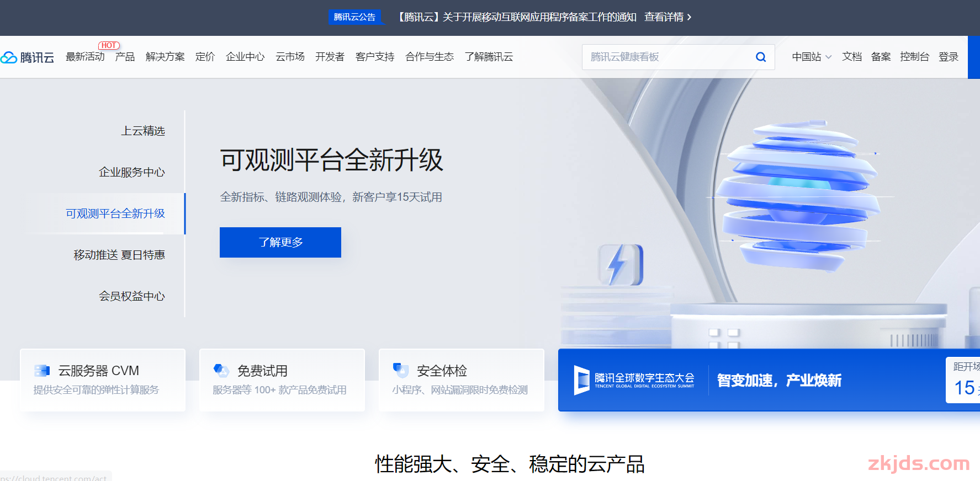
Task: Click the Tencent Cloud logo
Action: [27, 57]
